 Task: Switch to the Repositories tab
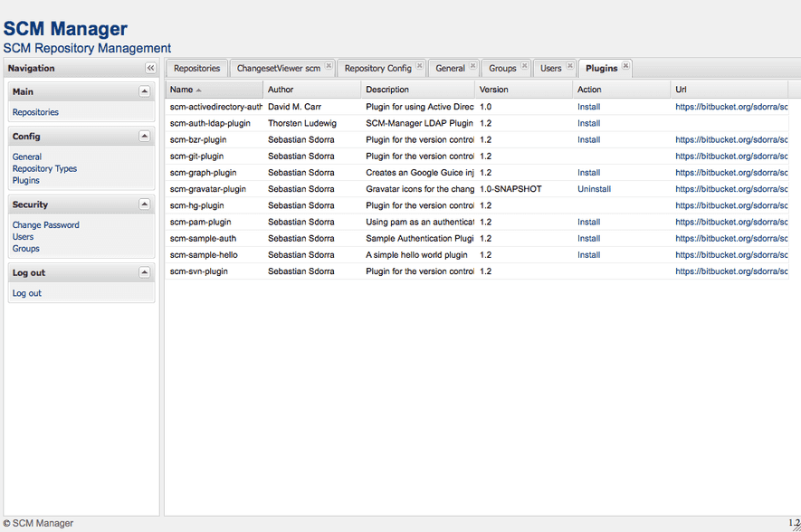click(197, 68)
